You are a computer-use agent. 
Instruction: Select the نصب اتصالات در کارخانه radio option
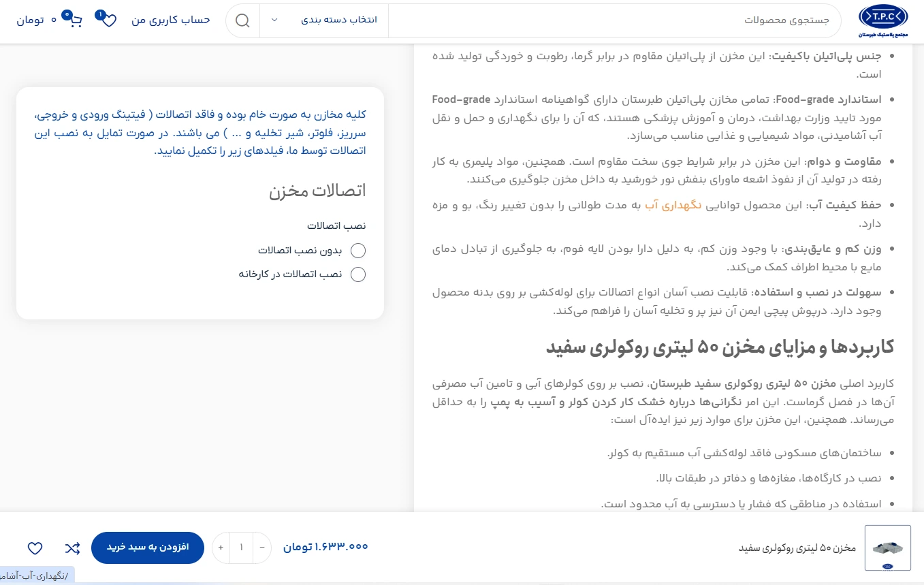coord(358,274)
